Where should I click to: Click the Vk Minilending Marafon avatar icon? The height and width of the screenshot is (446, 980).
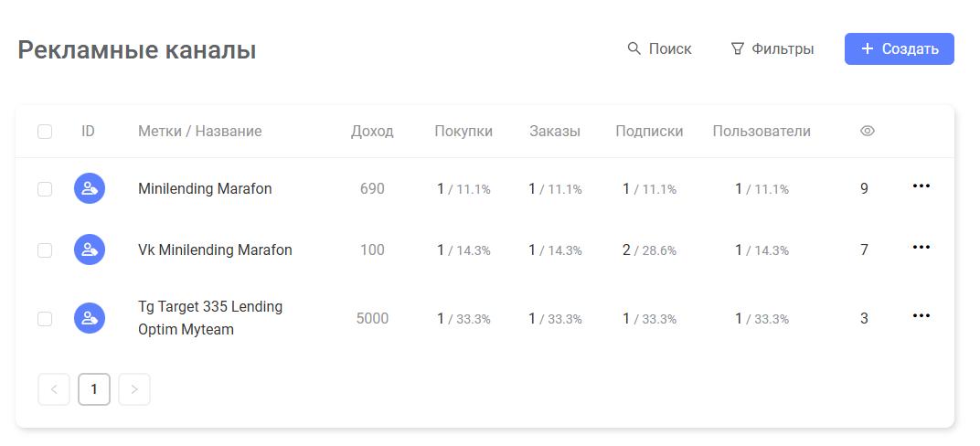pyautogui.click(x=90, y=250)
